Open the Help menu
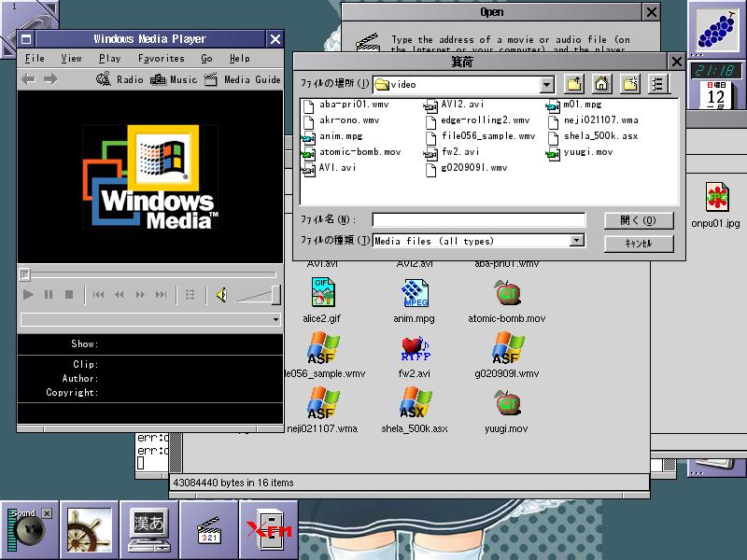This screenshot has width=747, height=560. (239, 58)
